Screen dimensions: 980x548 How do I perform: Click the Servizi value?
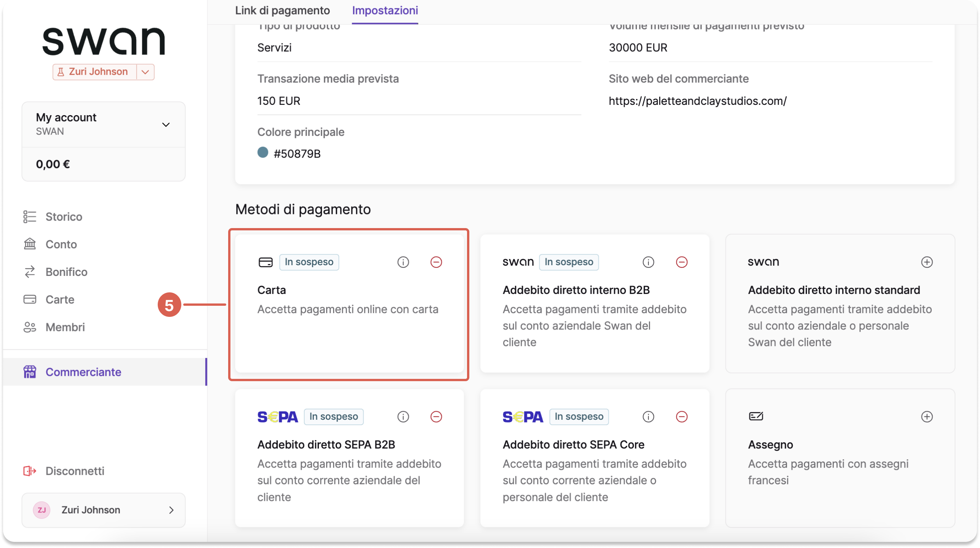tap(274, 48)
